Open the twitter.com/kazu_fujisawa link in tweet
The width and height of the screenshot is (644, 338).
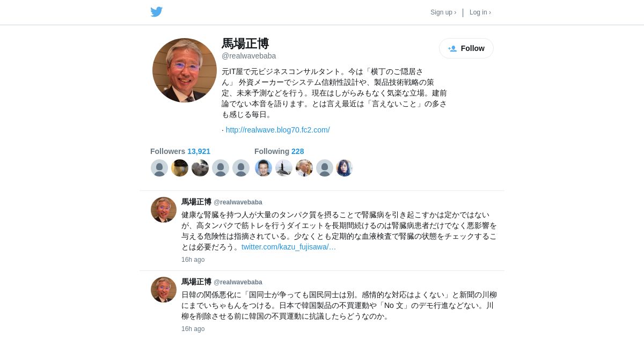289,247
